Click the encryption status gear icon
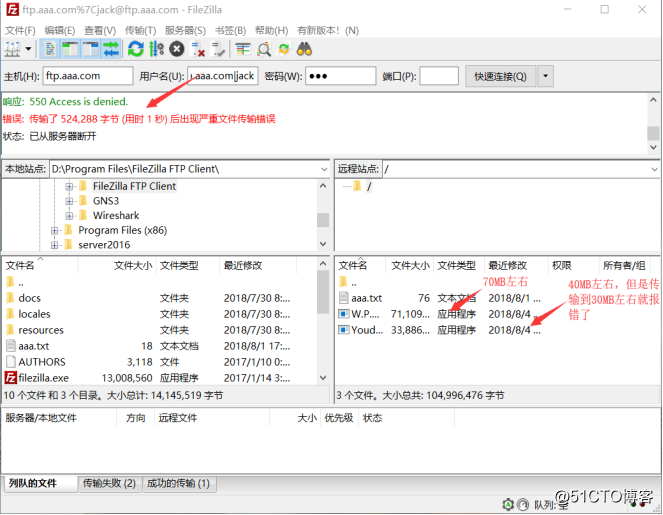The width and height of the screenshot is (663, 515). pyautogui.click(x=508, y=504)
